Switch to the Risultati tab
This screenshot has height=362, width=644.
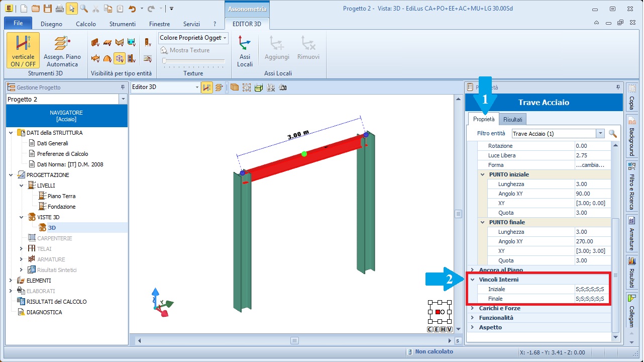(x=512, y=119)
